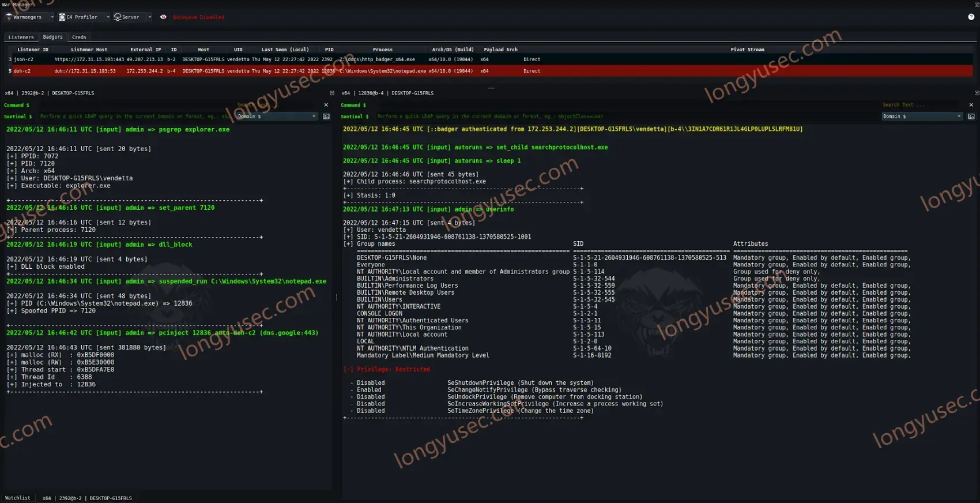Switch to the Creds tab
980x503 pixels.
coord(79,37)
